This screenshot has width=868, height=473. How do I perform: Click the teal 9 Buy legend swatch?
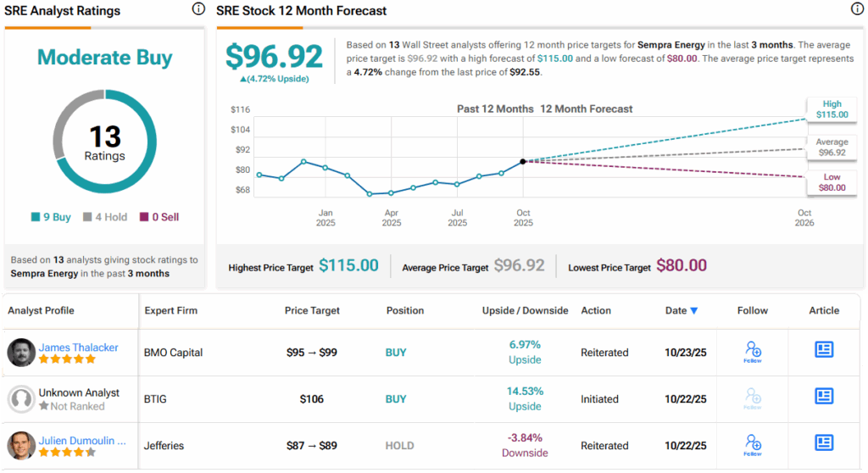pos(36,218)
